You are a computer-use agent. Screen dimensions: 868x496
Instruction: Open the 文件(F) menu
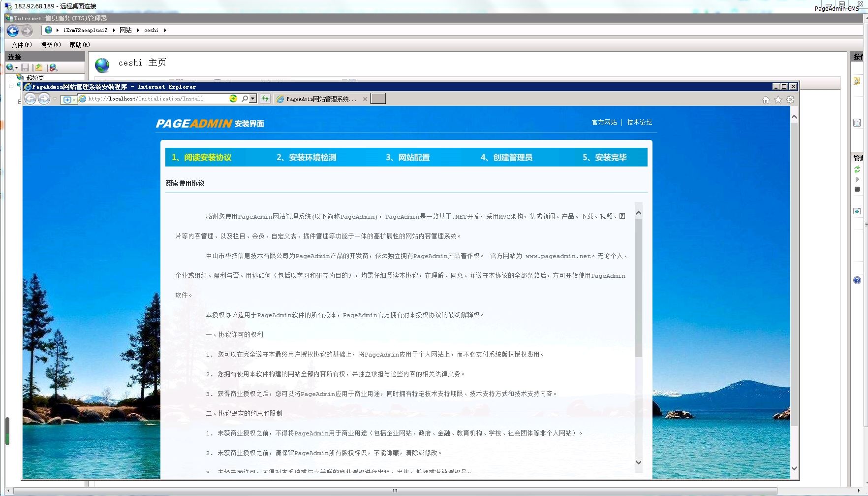[22, 45]
